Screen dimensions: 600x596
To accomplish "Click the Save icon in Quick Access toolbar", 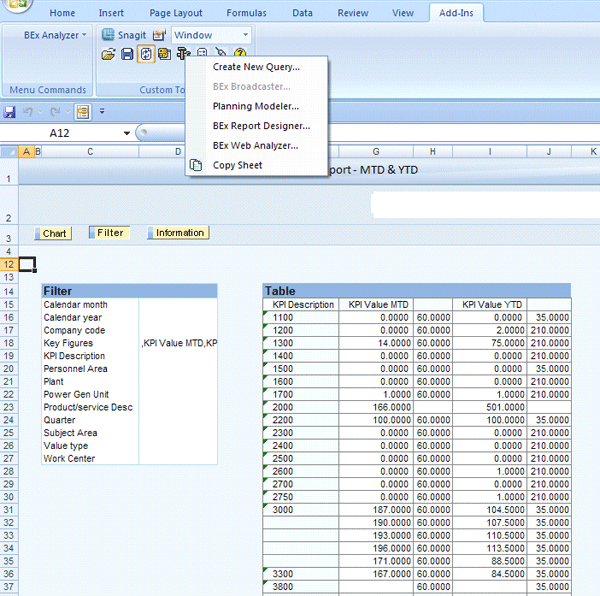I will 10,112.
